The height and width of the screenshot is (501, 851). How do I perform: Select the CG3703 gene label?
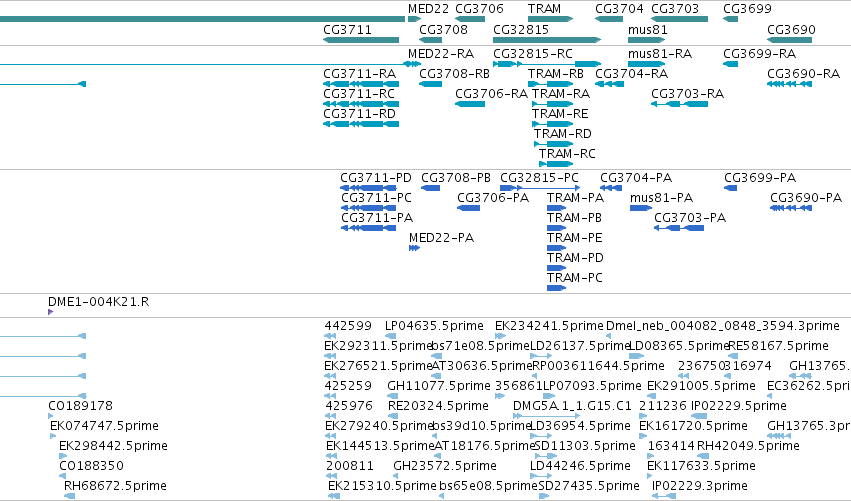click(675, 9)
